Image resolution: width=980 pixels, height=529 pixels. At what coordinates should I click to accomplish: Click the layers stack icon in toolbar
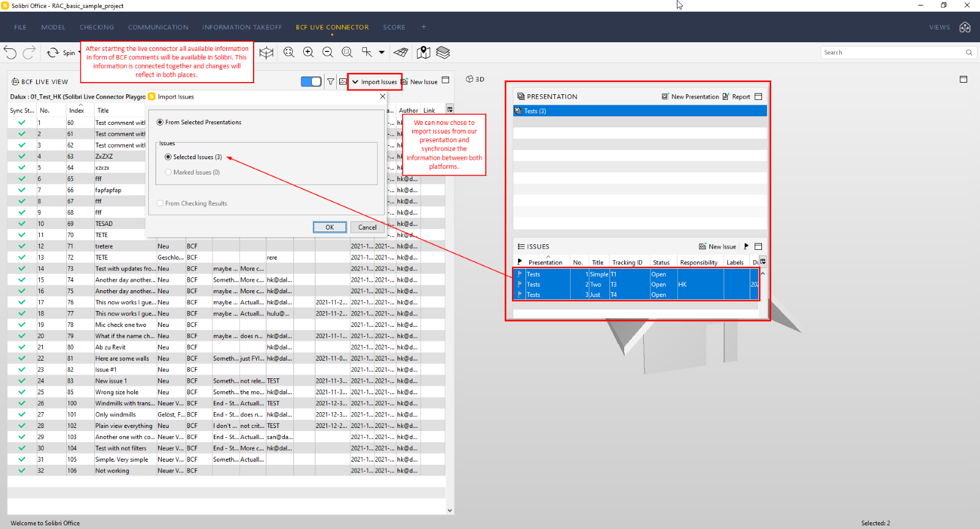443,53
